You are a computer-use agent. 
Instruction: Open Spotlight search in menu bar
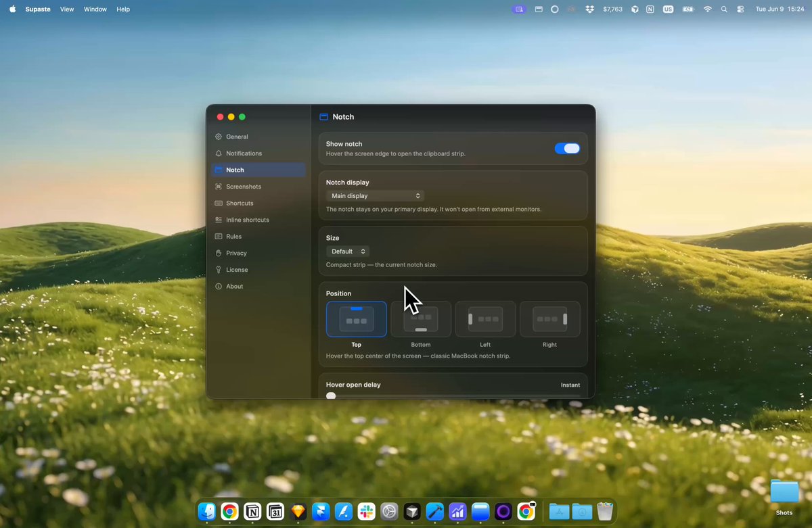click(725, 9)
